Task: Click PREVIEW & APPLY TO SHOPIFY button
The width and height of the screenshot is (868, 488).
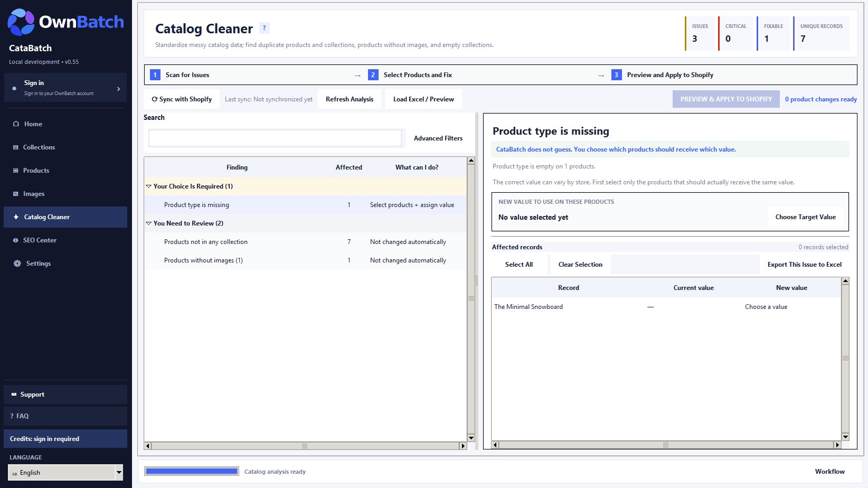Action: (x=726, y=99)
